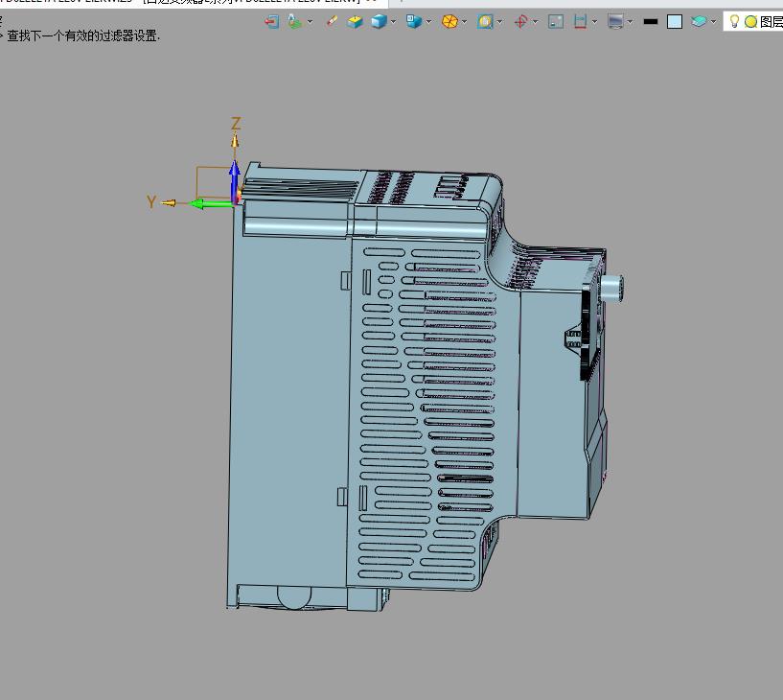The image size is (783, 700).
Task: Click the yellow circle icon beside 图层
Action: coord(750,21)
